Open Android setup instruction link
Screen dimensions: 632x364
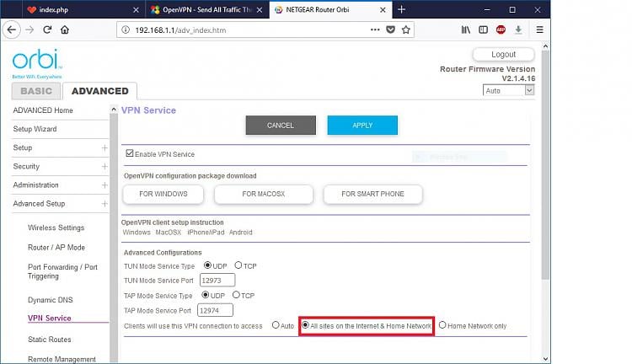tap(241, 233)
